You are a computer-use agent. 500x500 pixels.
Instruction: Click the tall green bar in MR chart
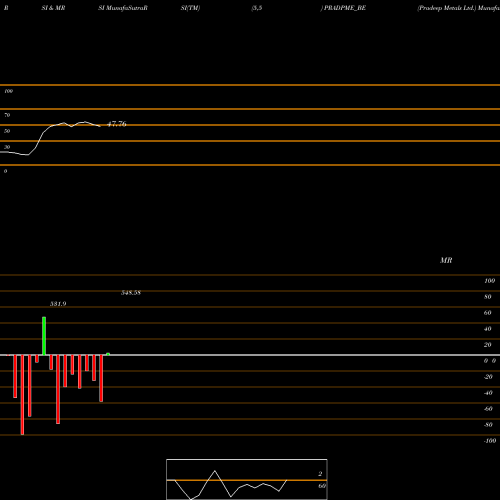(44, 336)
